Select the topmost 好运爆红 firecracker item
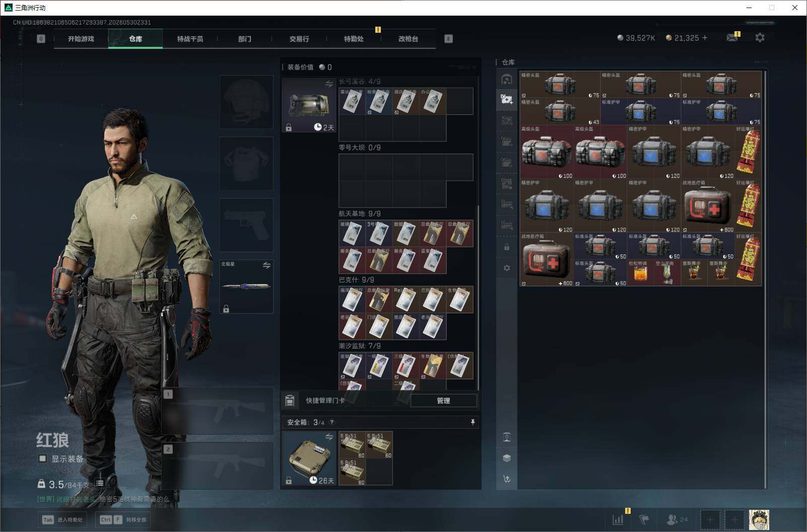 pyautogui.click(x=748, y=152)
